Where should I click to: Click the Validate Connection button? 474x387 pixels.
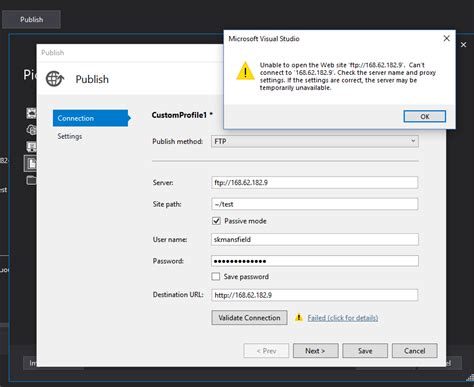(249, 318)
